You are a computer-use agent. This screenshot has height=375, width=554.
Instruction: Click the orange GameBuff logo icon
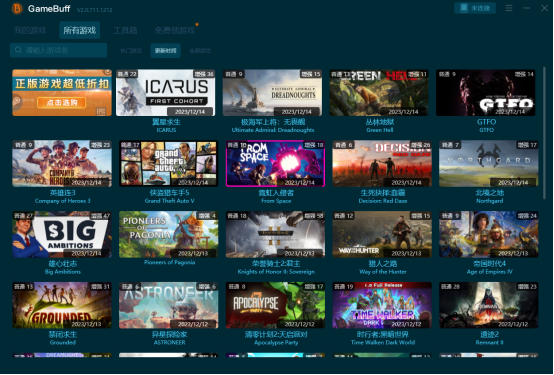(x=17, y=8)
